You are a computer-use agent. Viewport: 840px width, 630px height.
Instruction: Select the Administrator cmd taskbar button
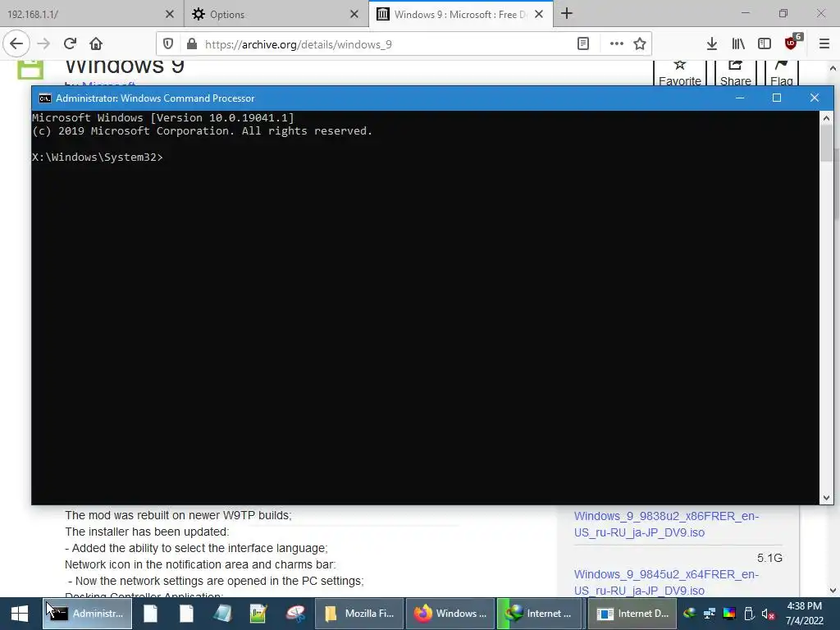87,614
